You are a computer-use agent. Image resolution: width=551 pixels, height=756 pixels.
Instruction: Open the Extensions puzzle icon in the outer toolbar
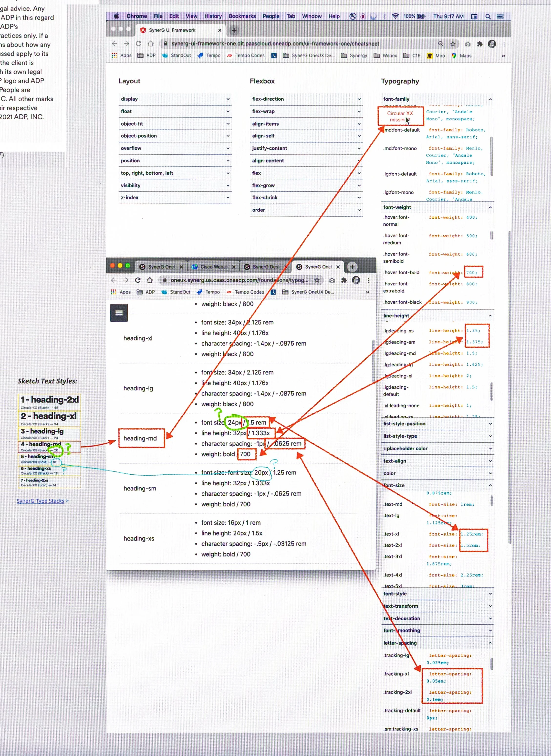click(480, 44)
